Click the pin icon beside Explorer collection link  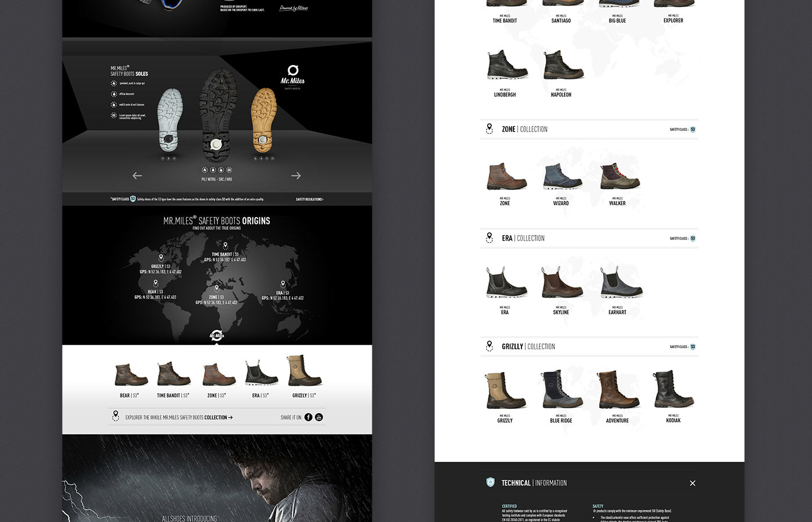tap(115, 416)
